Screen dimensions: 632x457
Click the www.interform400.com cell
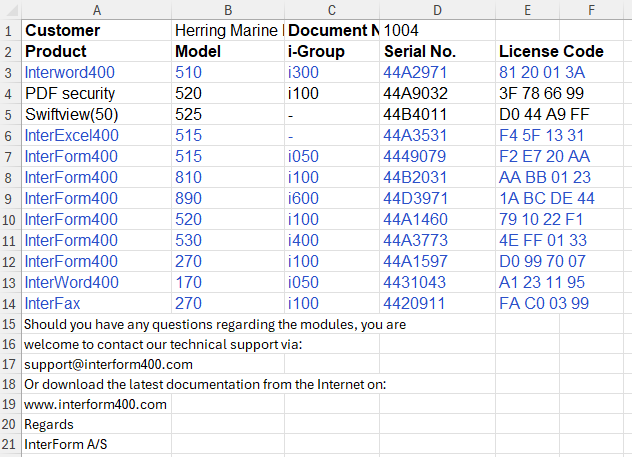tap(97, 404)
